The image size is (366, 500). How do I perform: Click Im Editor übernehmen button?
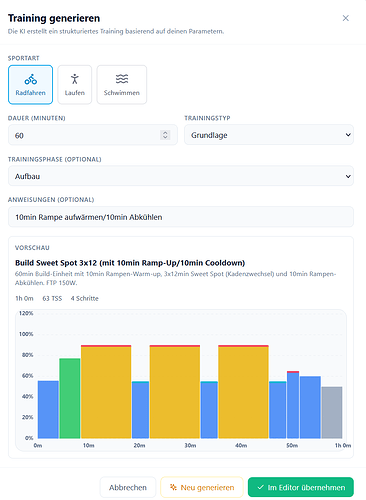click(x=301, y=487)
